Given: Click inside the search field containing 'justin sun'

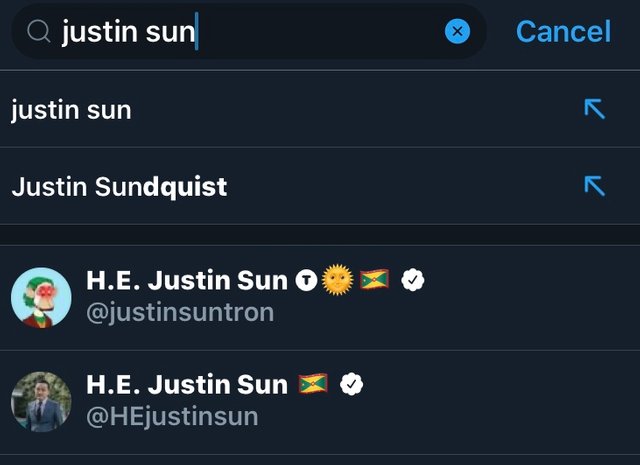Looking at the screenshot, I should (x=249, y=31).
